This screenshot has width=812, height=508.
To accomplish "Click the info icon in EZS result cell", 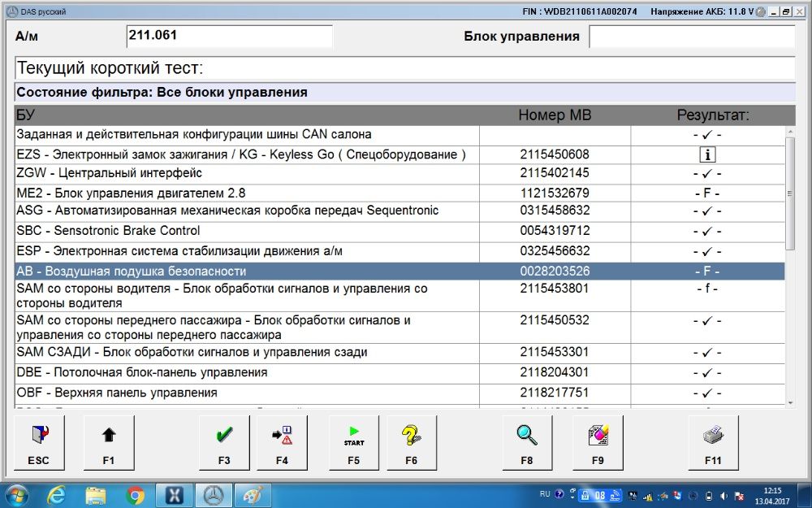I will pyautogui.click(x=707, y=154).
